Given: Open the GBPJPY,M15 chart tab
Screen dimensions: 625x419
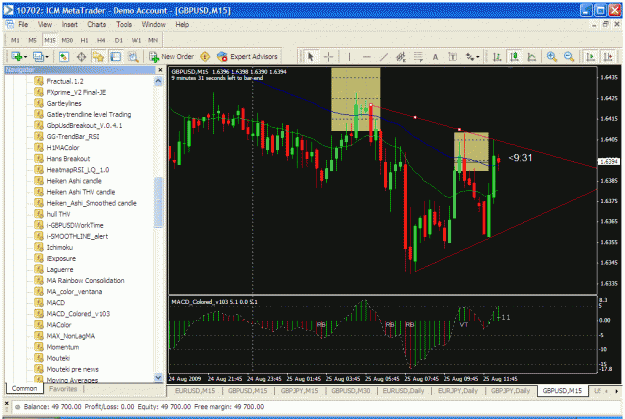Looking at the screenshot, I should (299, 391).
